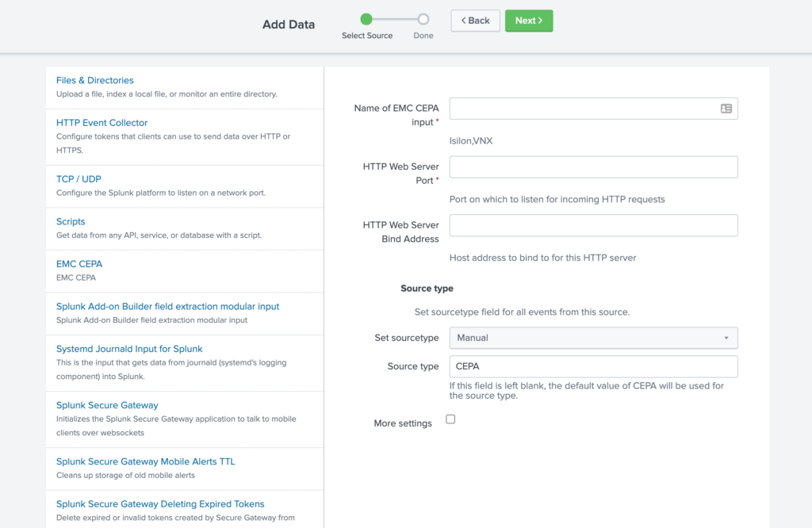Click 'Port on which to listen' help text

coord(557,199)
